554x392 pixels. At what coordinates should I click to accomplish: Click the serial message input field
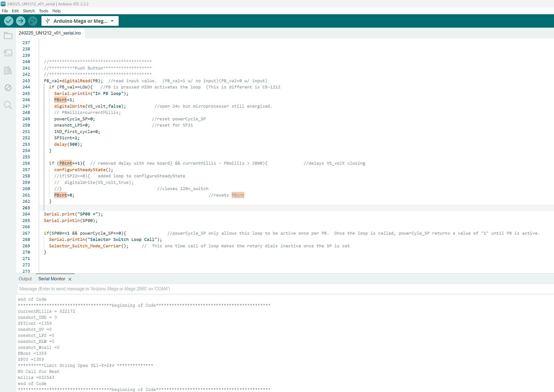[x=161, y=288]
